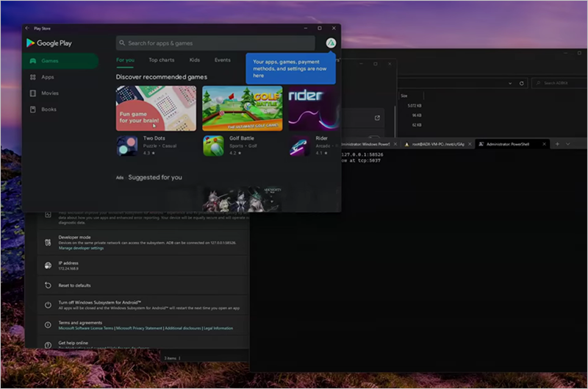
Task: Click the Rider game app icon
Action: point(299,146)
